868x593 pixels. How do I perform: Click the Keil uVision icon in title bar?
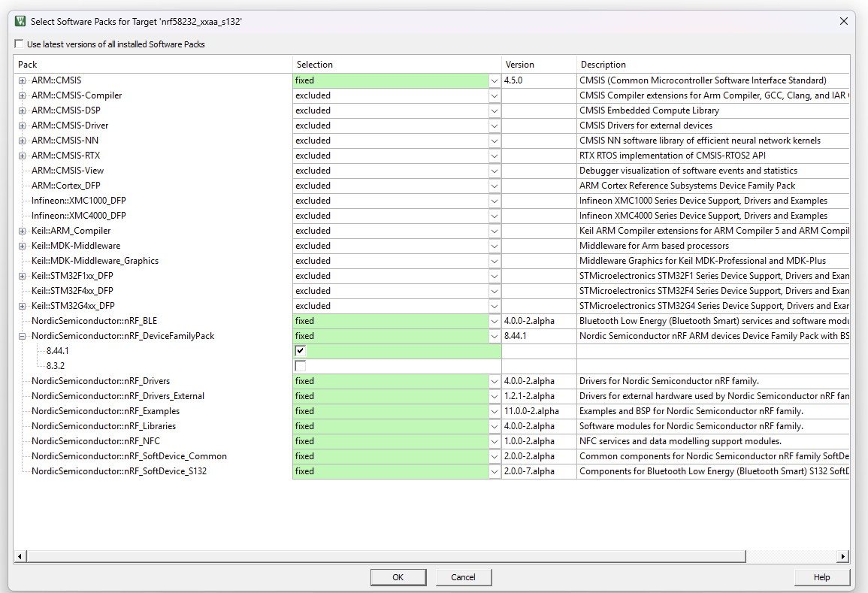[x=20, y=21]
